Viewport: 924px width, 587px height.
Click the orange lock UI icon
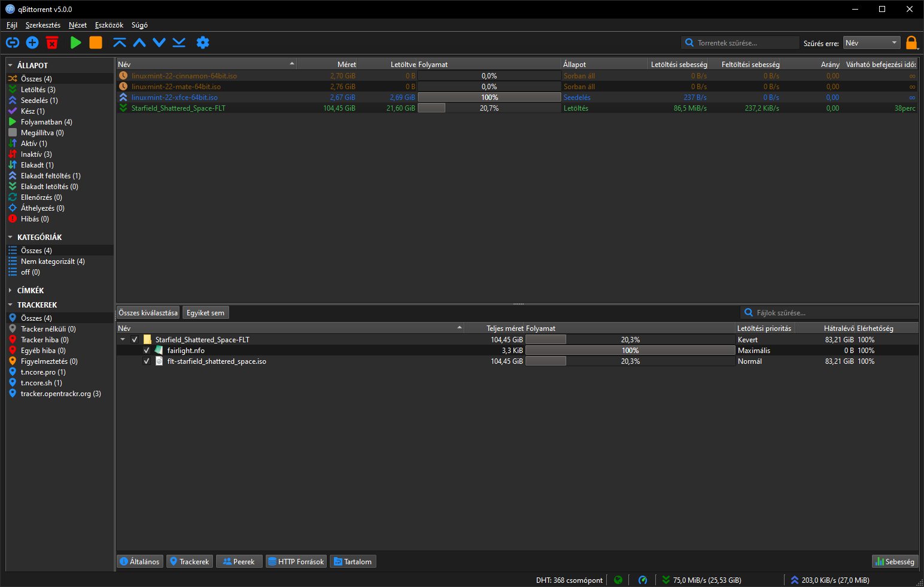click(911, 42)
